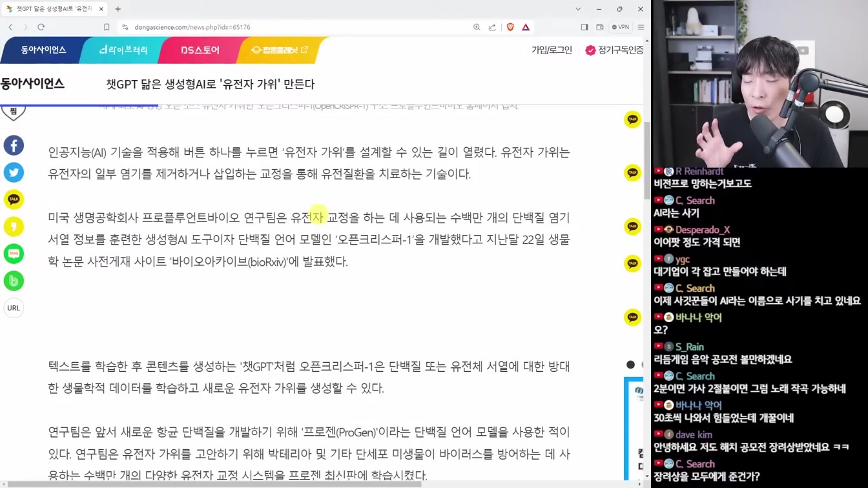
Task: Open the Brave Wallet icon
Action: (600, 27)
